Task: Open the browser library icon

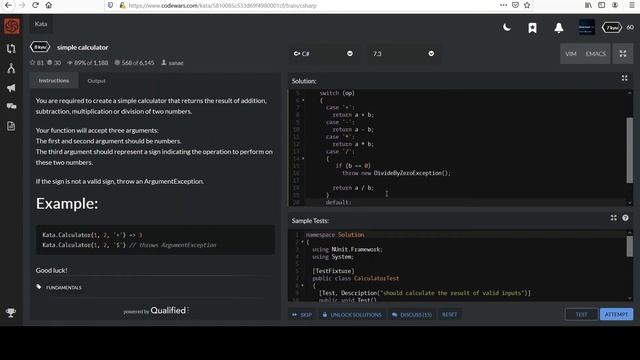Action: 588,5
